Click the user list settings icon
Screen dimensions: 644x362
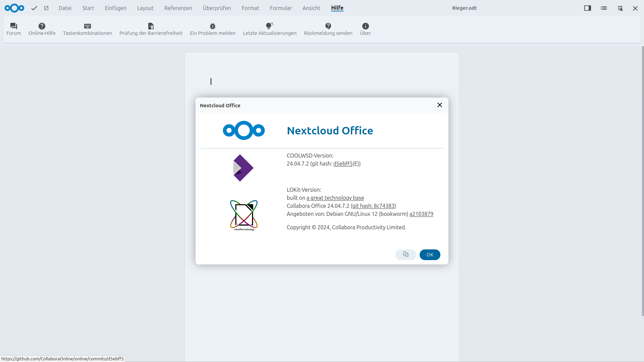coord(620,8)
